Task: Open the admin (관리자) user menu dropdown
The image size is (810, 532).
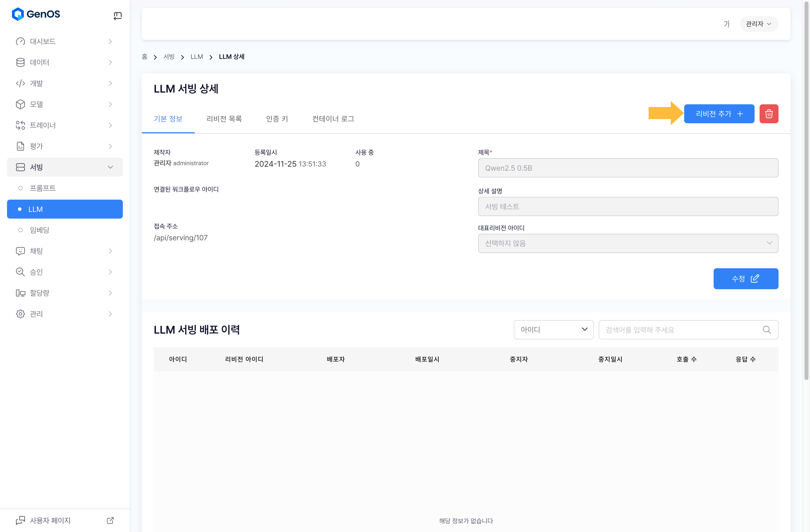Action: [x=759, y=24]
